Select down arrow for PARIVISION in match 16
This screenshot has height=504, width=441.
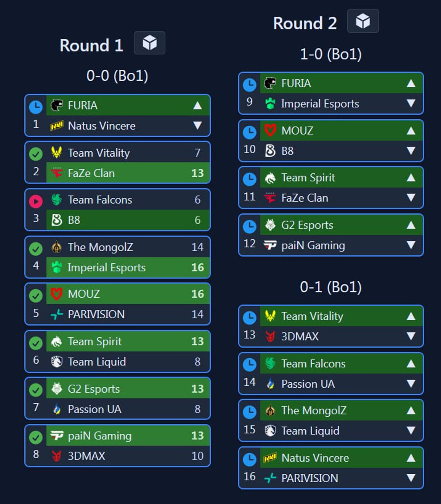click(x=411, y=478)
